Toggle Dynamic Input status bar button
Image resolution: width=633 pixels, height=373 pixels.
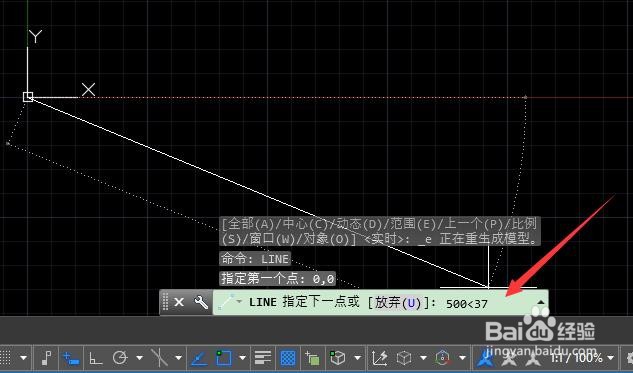tap(71, 358)
